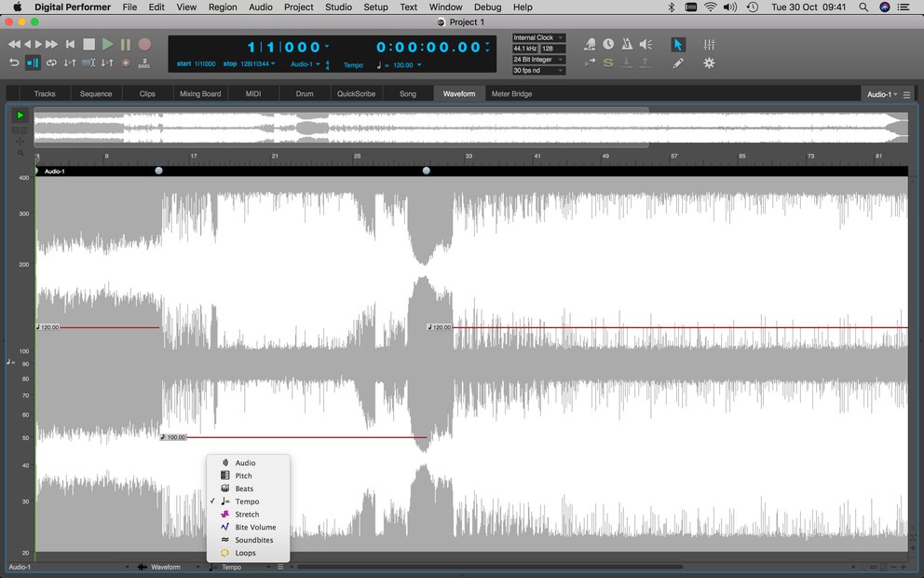Image resolution: width=924 pixels, height=578 pixels.
Task: Click the Record button in the transport
Action: tap(144, 44)
